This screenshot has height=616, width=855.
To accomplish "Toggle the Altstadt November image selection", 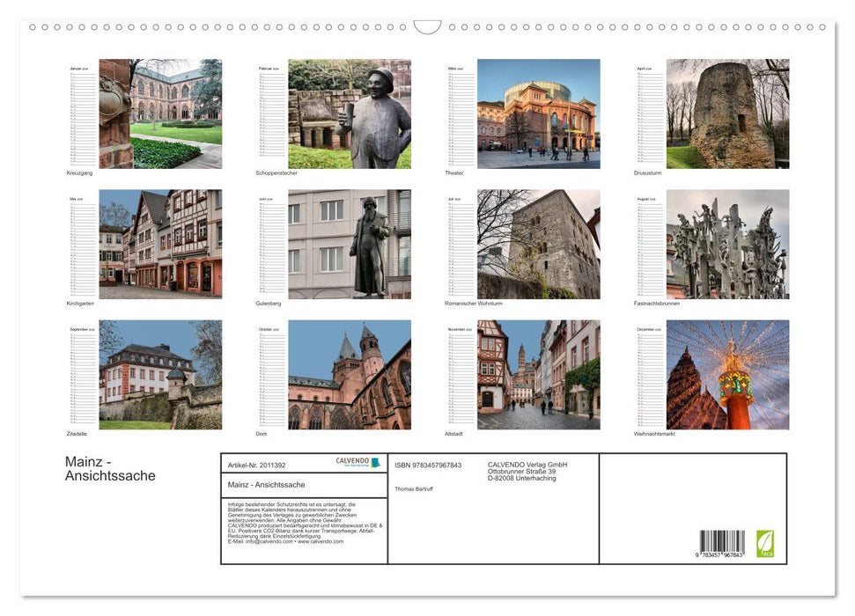I will pyautogui.click(x=538, y=373).
